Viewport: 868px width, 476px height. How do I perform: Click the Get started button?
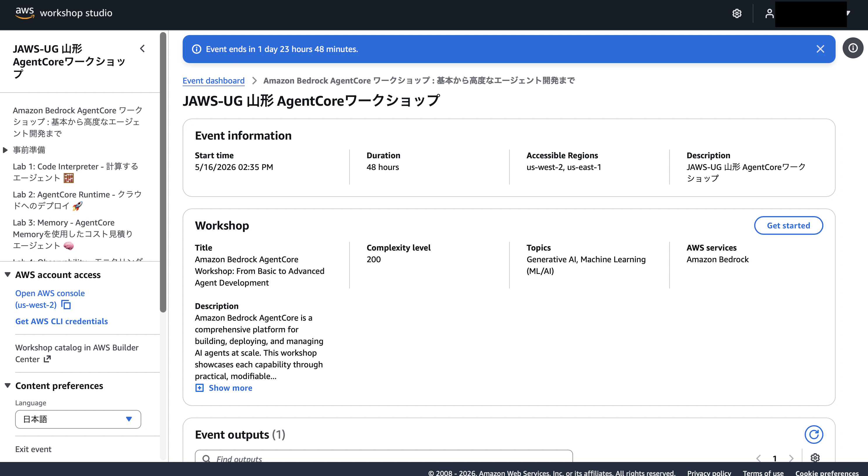tap(788, 225)
